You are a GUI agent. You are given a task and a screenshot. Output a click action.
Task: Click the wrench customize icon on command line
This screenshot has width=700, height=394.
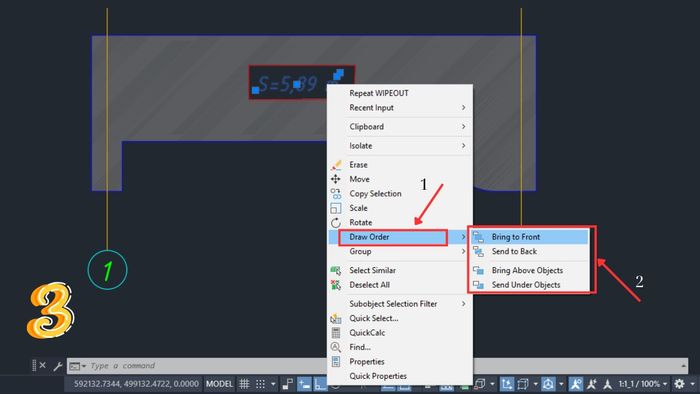coord(58,366)
